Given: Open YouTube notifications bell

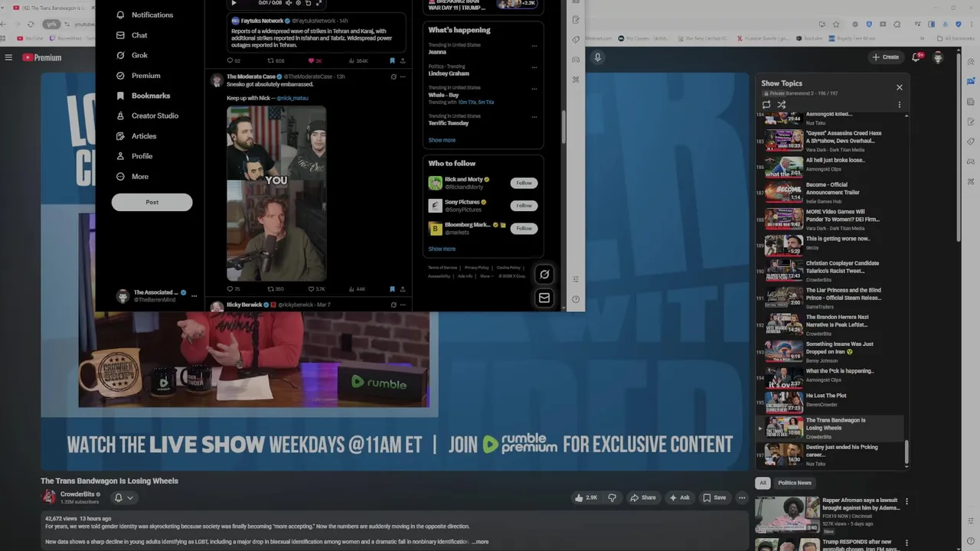Looking at the screenshot, I should [x=916, y=57].
